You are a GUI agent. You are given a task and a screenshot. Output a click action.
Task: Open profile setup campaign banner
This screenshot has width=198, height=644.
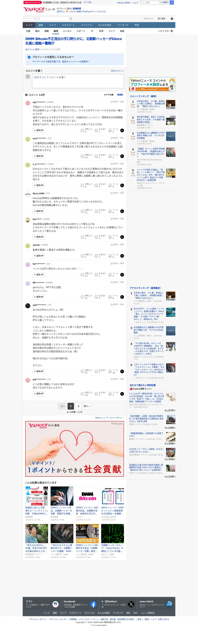[x=152, y=85]
